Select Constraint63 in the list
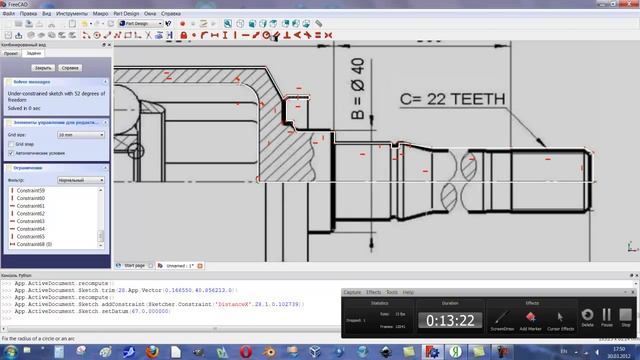This screenshot has height=360, width=640. coord(31,221)
